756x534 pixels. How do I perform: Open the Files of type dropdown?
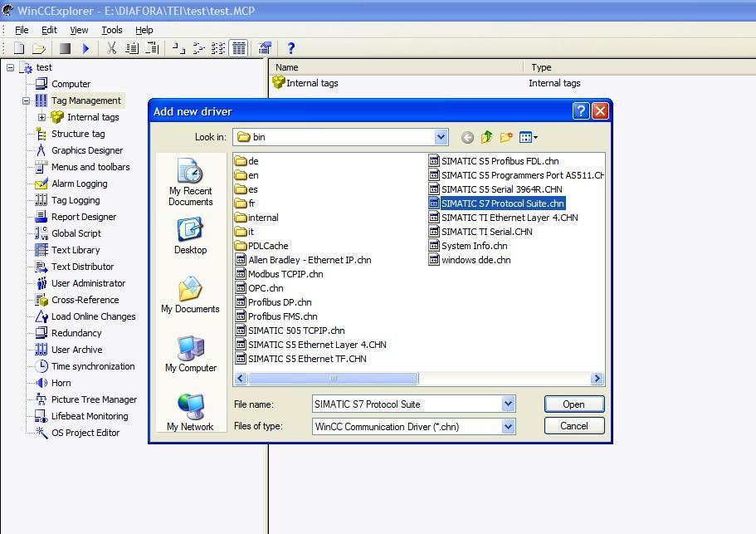click(x=508, y=426)
